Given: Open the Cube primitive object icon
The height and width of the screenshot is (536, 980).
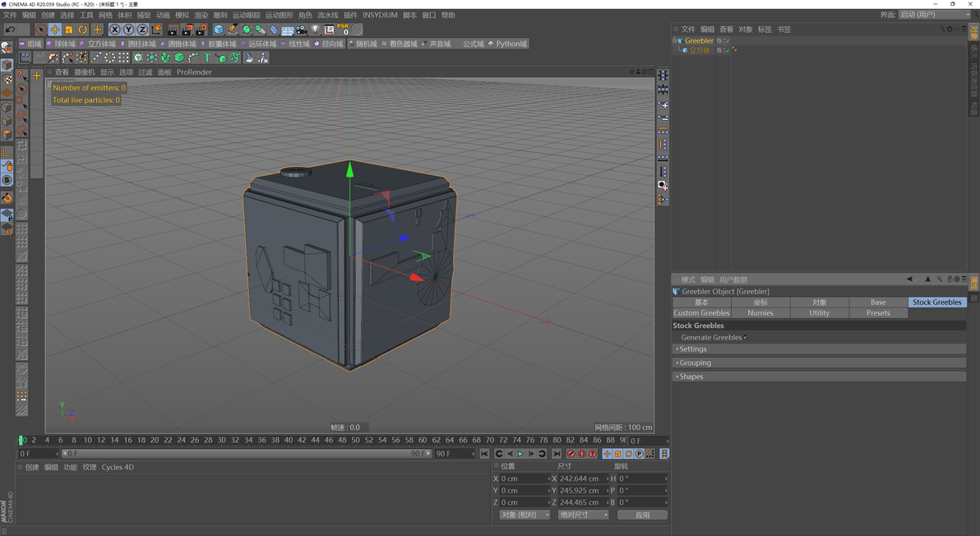Looking at the screenshot, I should click(x=219, y=30).
